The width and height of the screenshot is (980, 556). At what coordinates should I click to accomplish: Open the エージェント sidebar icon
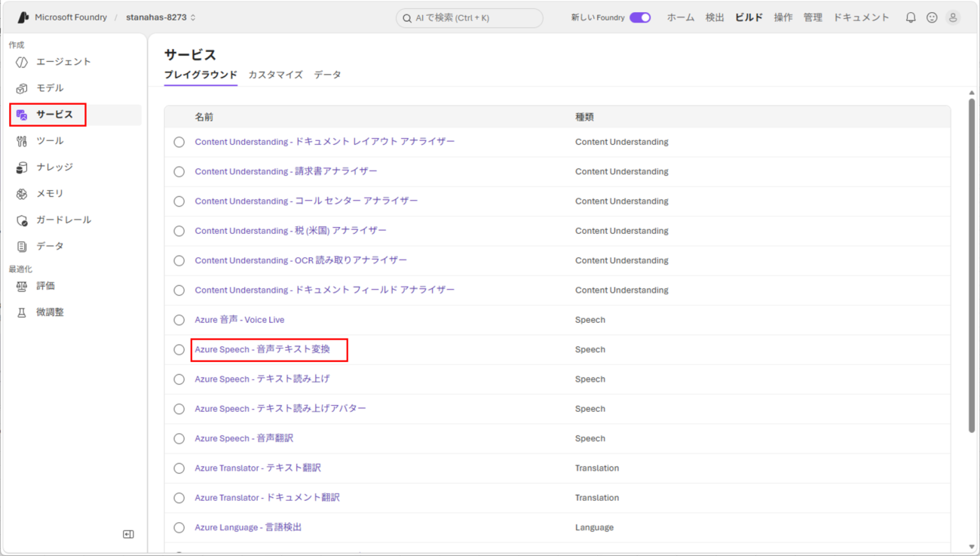[22, 62]
